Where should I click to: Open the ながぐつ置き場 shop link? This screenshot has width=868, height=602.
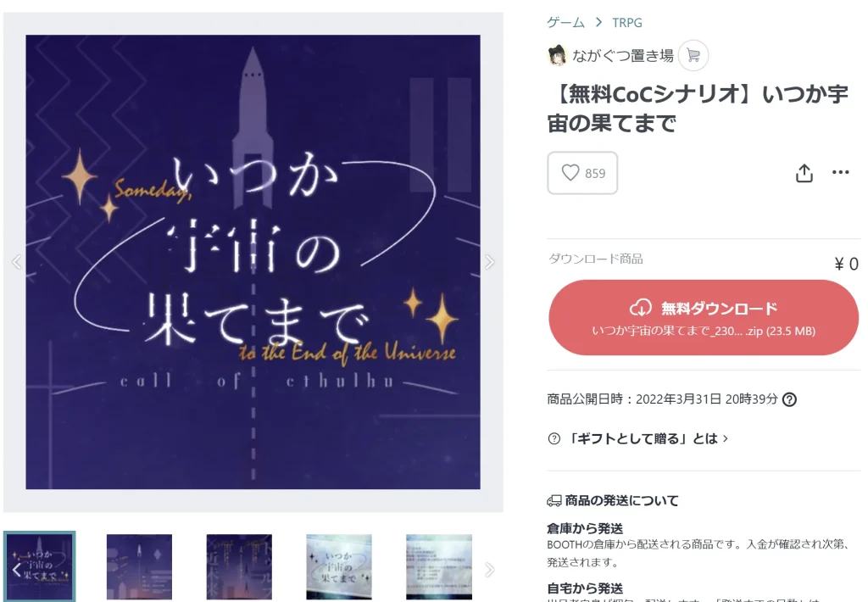point(623,55)
